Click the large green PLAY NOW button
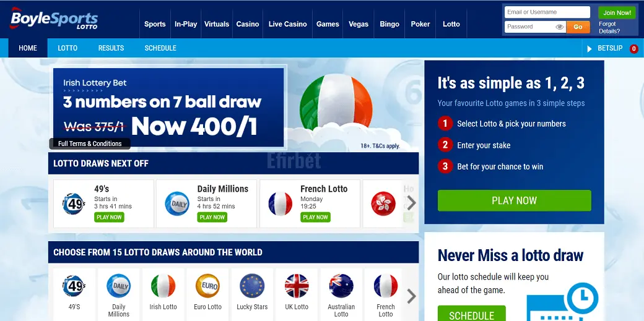 514,201
